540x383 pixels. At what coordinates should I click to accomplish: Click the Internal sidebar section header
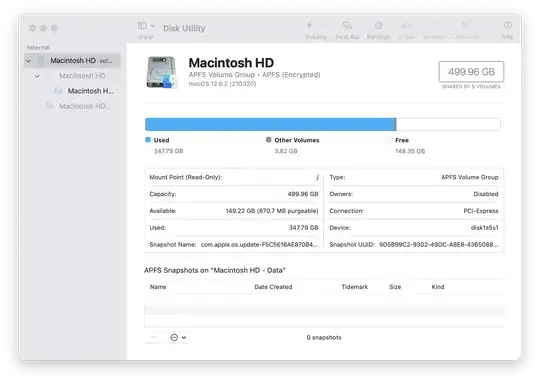click(38, 47)
